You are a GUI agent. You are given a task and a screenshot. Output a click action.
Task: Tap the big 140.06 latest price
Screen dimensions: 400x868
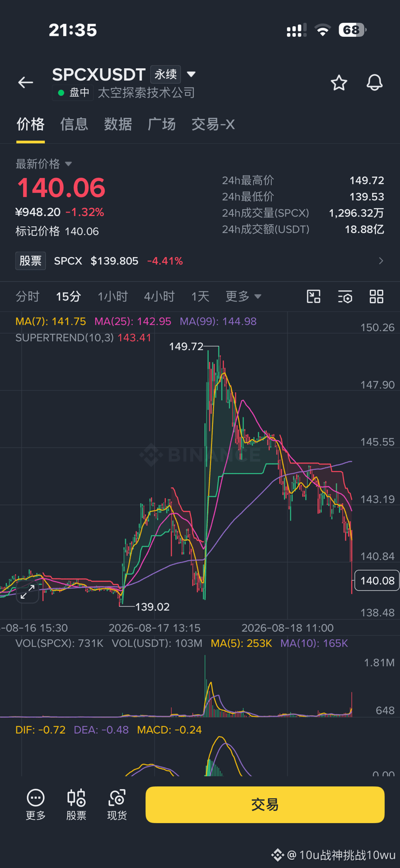61,188
